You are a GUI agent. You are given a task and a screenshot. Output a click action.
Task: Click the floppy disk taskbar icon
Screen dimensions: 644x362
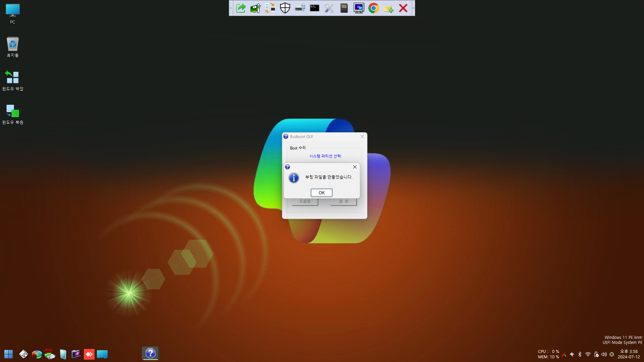coord(23,354)
